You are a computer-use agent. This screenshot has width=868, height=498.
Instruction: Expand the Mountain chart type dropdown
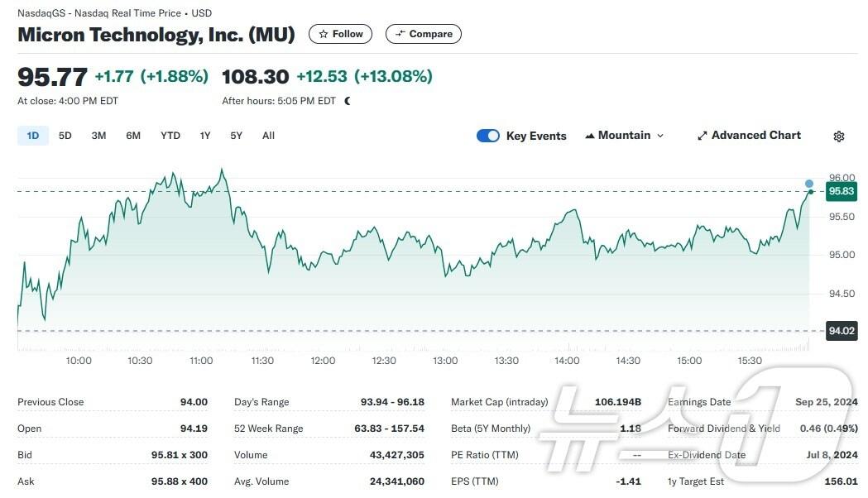pyautogui.click(x=660, y=136)
